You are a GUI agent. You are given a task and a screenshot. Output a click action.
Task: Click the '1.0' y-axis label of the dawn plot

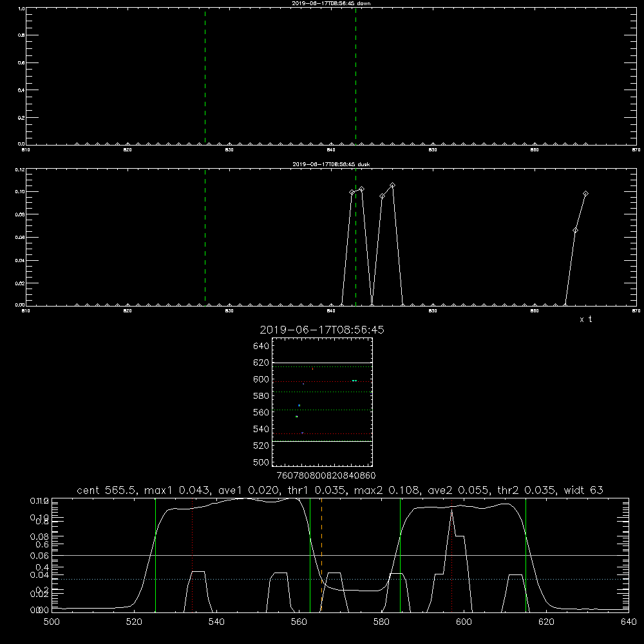click(21, 8)
